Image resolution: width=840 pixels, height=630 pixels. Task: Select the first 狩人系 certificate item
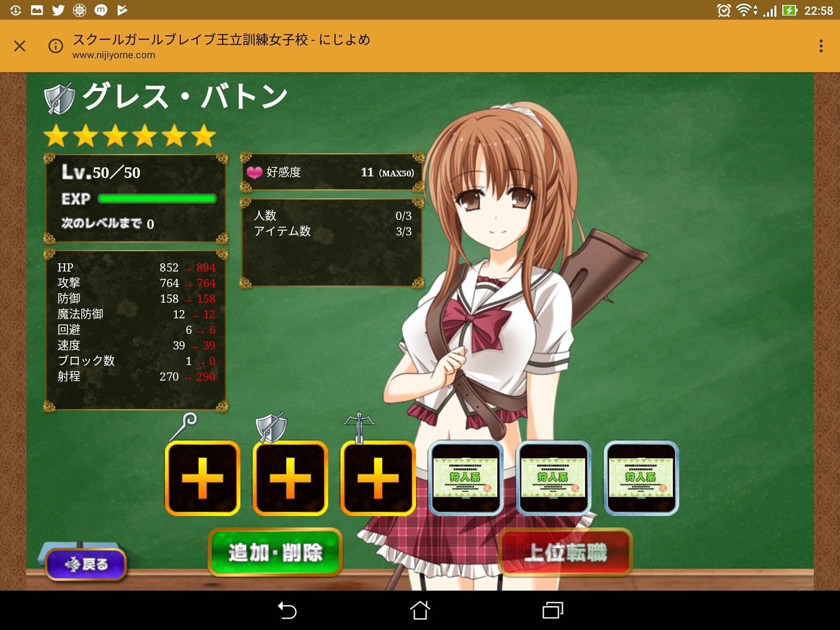(466, 478)
